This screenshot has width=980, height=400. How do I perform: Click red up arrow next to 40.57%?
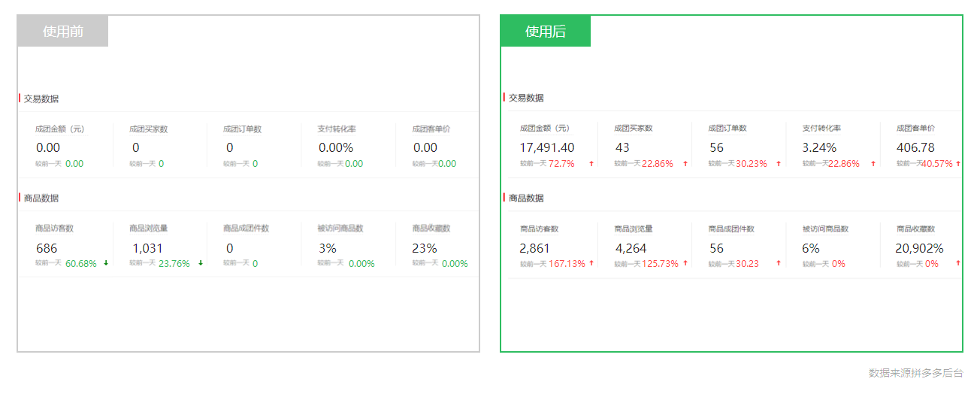958,164
